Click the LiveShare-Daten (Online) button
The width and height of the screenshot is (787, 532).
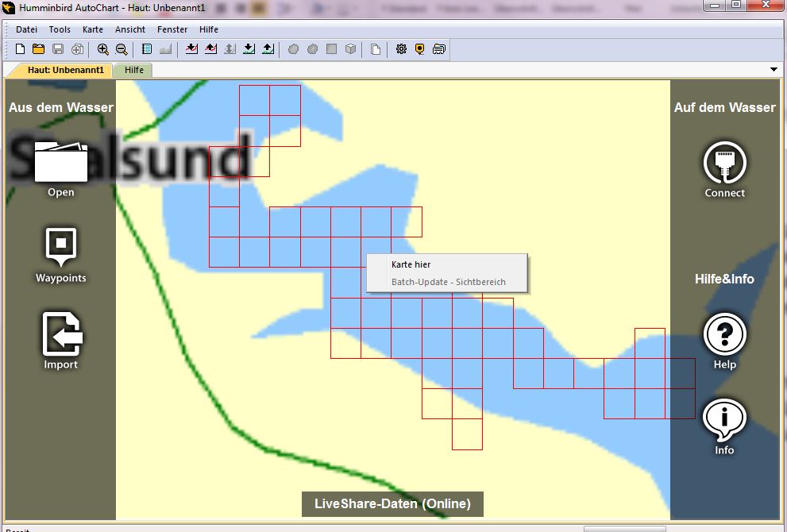(x=392, y=503)
